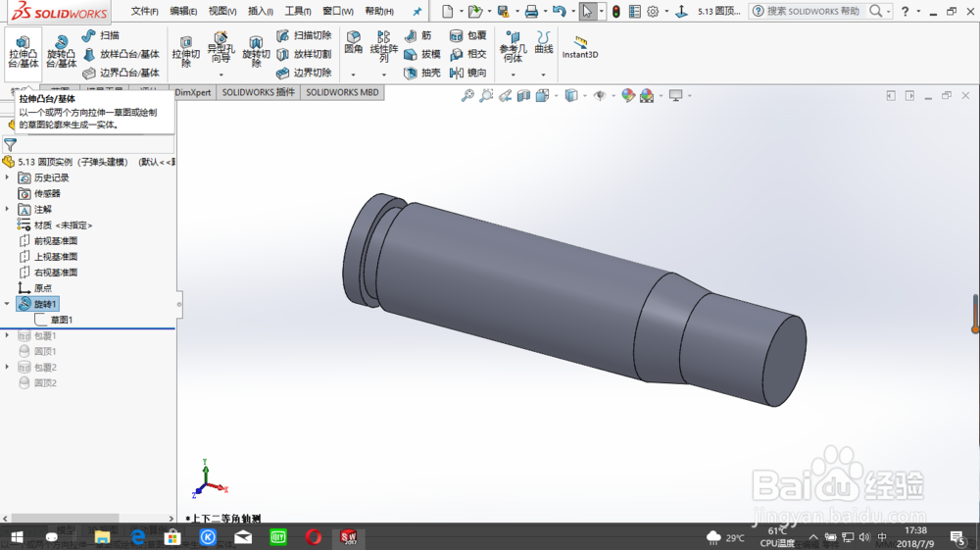Click the Mirror (镜向) tool
Image resolution: width=980 pixels, height=550 pixels.
pos(468,74)
